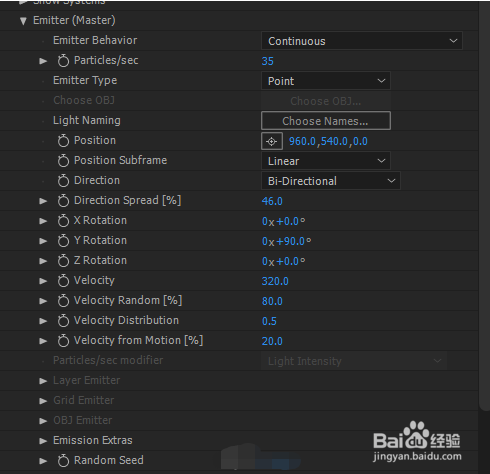Expand the Velocity Random property

pyautogui.click(x=43, y=301)
